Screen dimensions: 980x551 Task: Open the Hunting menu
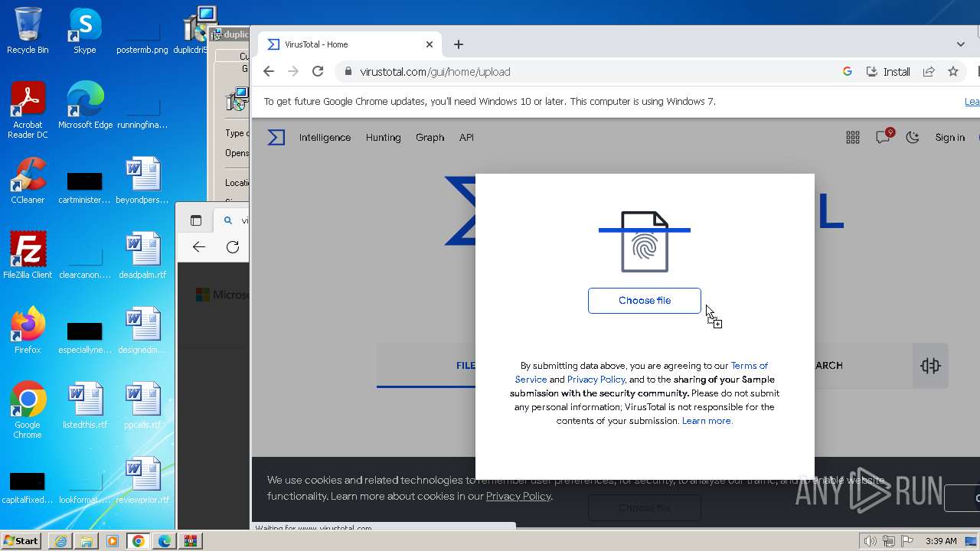coord(383,138)
